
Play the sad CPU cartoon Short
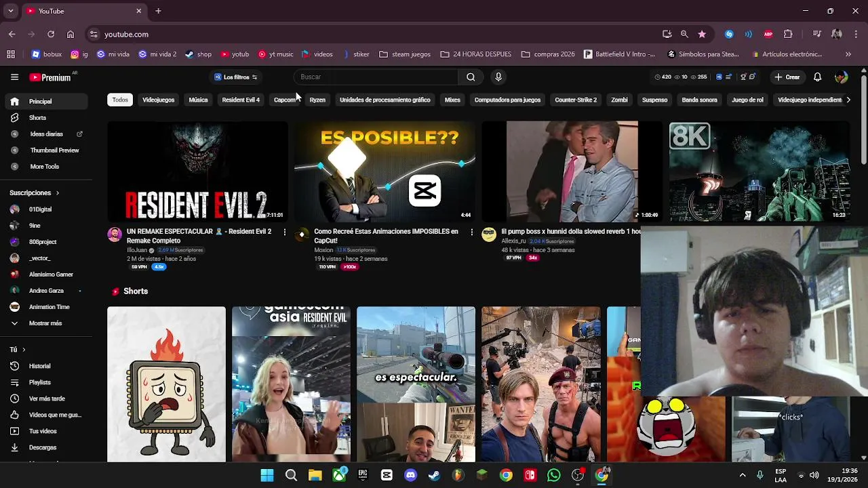166,384
